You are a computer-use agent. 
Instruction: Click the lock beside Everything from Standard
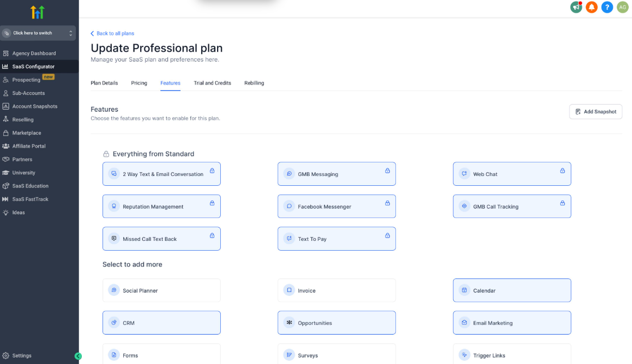click(x=106, y=154)
